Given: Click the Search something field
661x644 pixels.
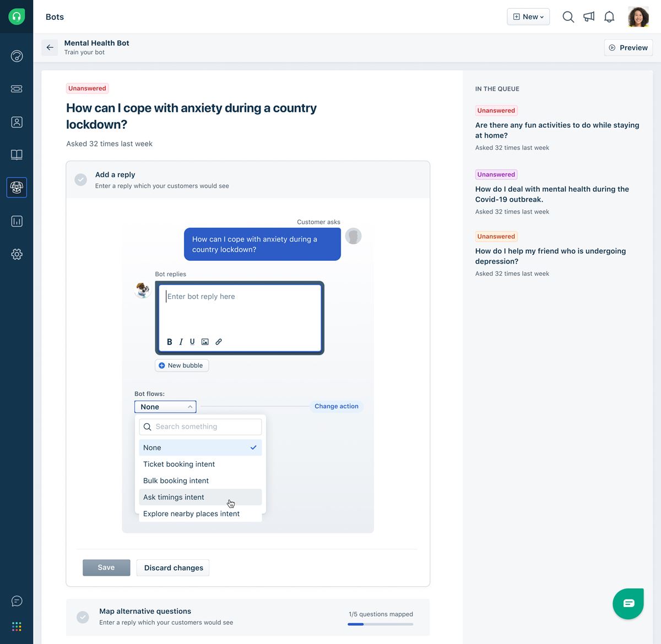Looking at the screenshot, I should (x=201, y=427).
